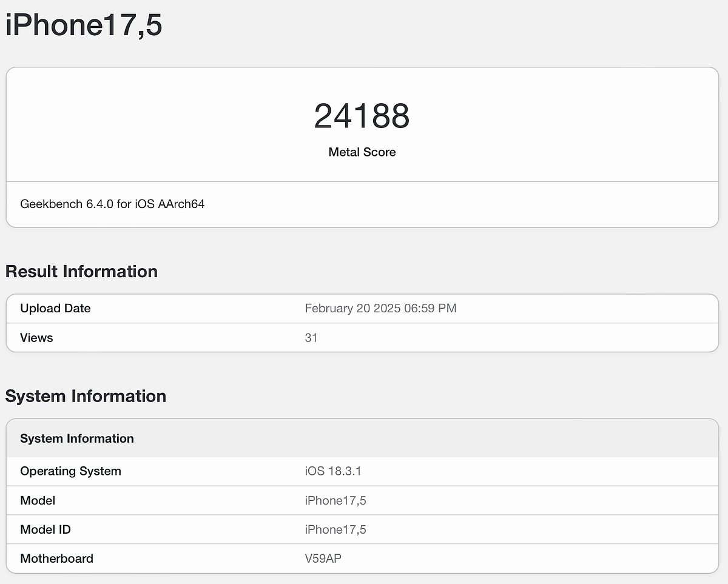
Task: Click inside the Metal Score card
Action: point(362,124)
